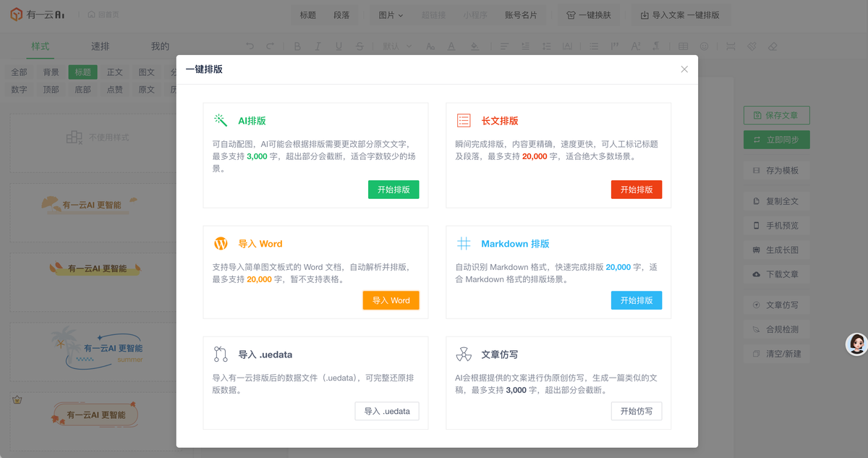Click the 文章仿写 radiation-style icon
Viewport: 868px width, 458px height.
[x=464, y=355]
